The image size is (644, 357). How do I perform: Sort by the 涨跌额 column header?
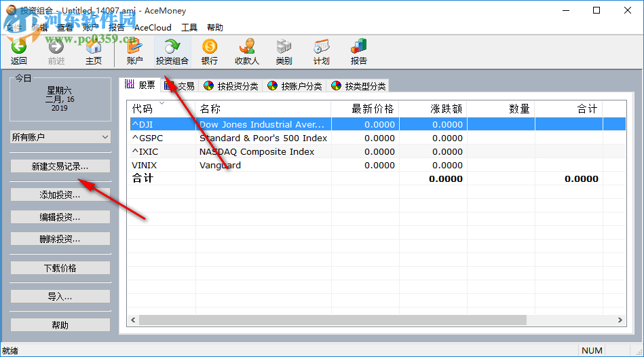pos(432,109)
